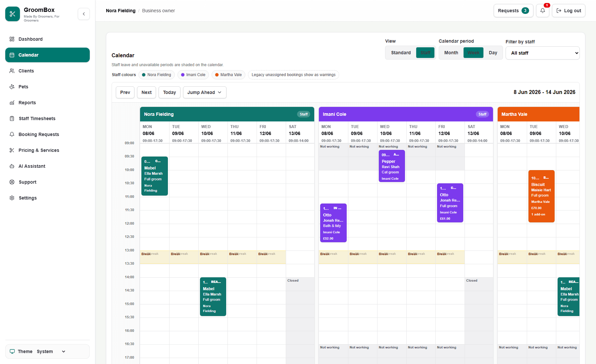
Task: Click the Support lifebuoy icon
Action: click(x=12, y=182)
